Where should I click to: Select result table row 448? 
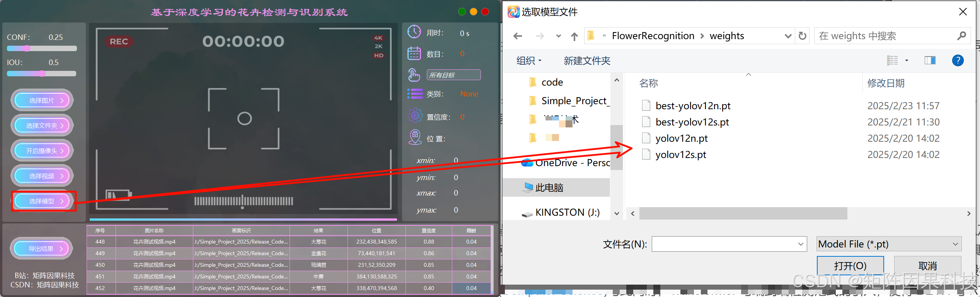(x=289, y=242)
